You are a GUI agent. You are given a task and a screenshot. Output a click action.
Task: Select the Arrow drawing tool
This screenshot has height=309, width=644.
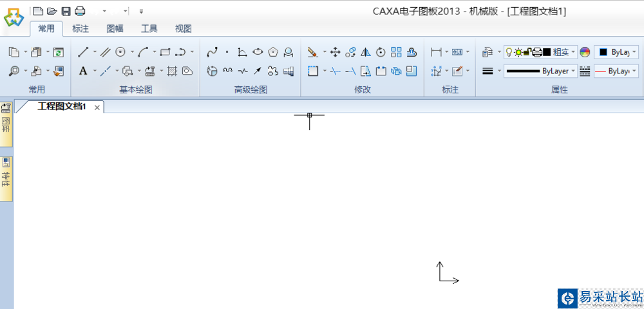click(x=258, y=71)
